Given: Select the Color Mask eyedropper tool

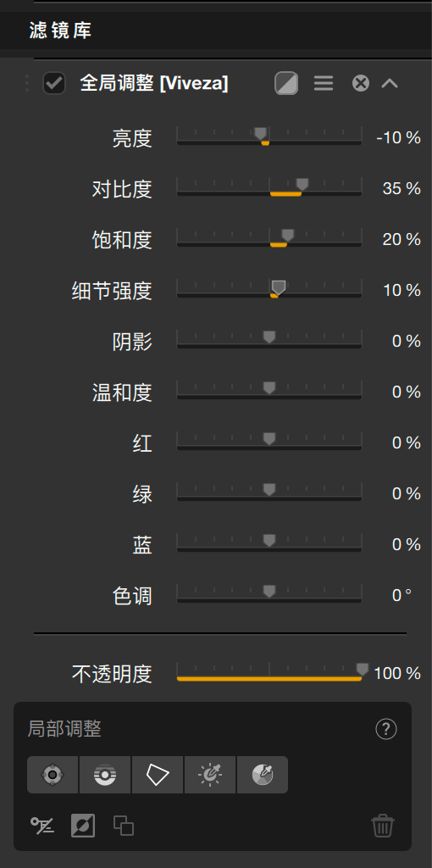Looking at the screenshot, I should point(263,775).
